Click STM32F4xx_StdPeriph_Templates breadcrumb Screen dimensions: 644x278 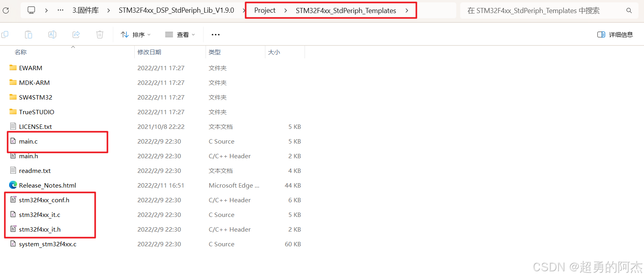(346, 11)
